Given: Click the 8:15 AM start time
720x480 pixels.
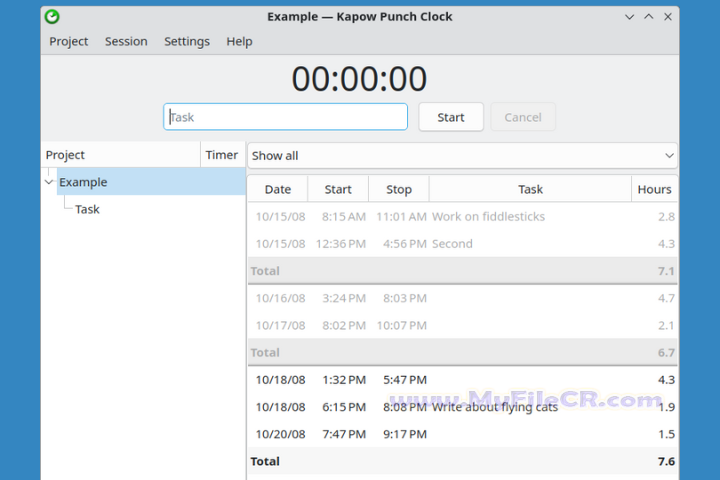Looking at the screenshot, I should coord(344,216).
